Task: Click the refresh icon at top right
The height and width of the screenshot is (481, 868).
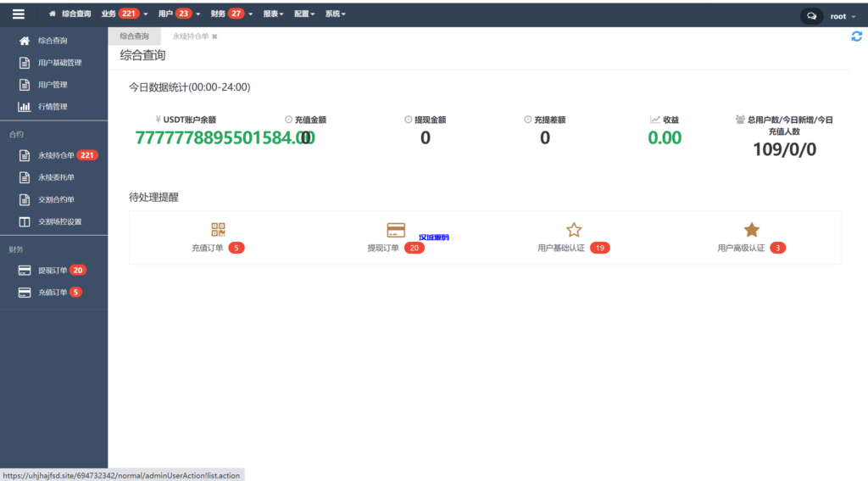Action: pos(856,36)
